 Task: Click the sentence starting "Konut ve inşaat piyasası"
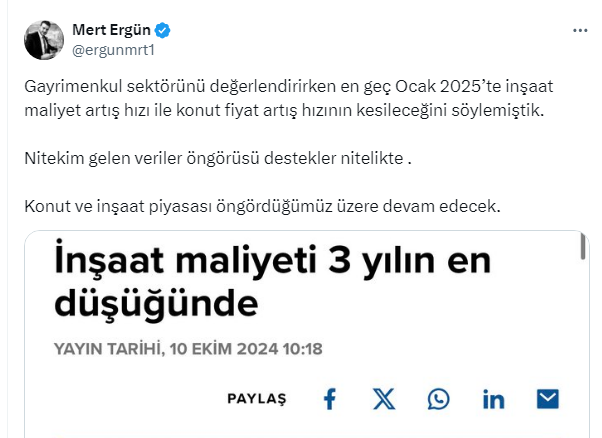[x=260, y=207]
